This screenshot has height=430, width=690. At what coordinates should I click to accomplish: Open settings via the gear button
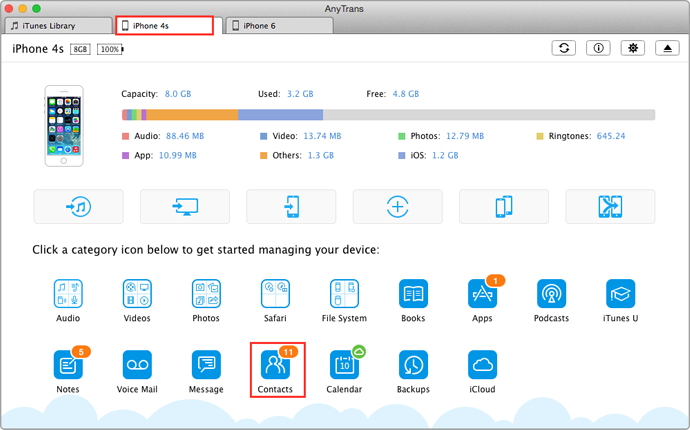coord(633,48)
